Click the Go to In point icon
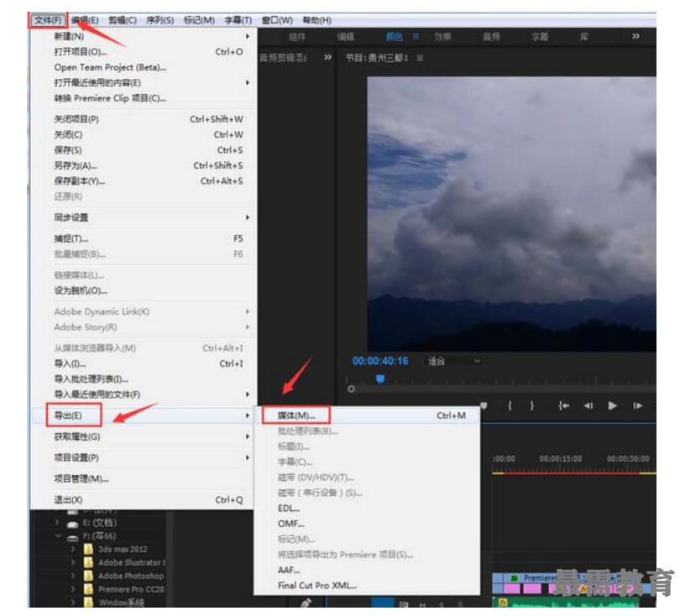680x616 pixels. [x=564, y=406]
